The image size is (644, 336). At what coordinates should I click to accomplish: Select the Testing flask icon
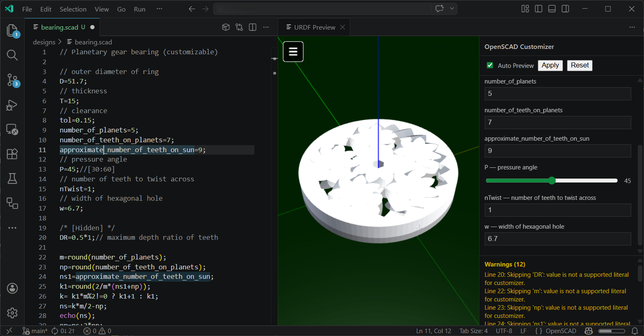pos(12,178)
